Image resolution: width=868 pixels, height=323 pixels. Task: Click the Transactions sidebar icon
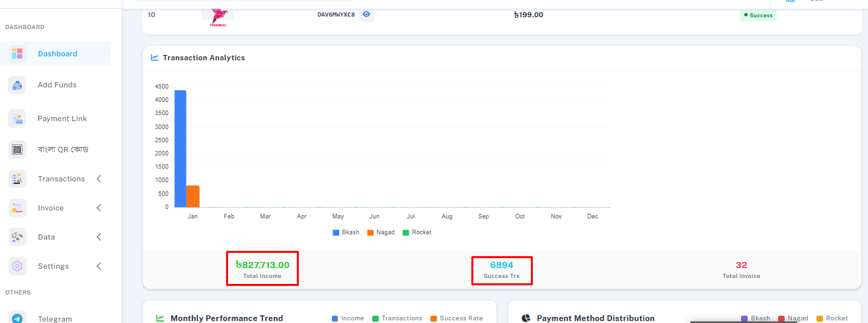pyautogui.click(x=17, y=179)
